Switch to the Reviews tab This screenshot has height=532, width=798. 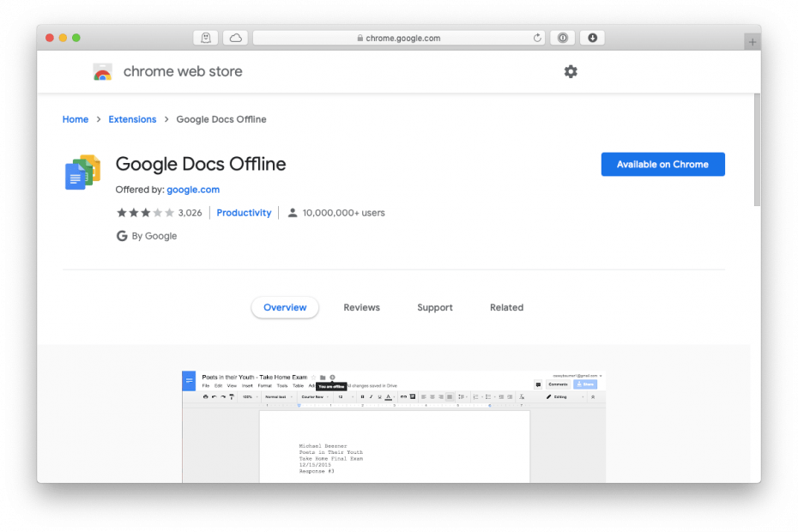coord(361,307)
